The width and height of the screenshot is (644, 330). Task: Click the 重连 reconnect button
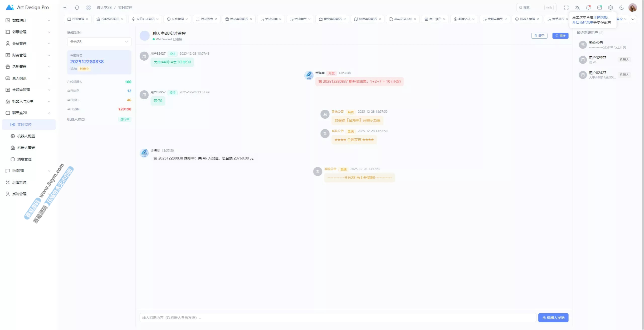[560, 36]
